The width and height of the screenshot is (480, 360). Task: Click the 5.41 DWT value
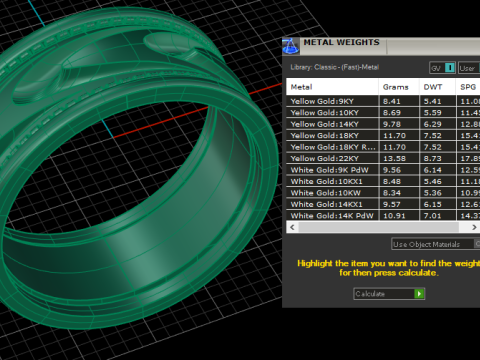tap(432, 101)
